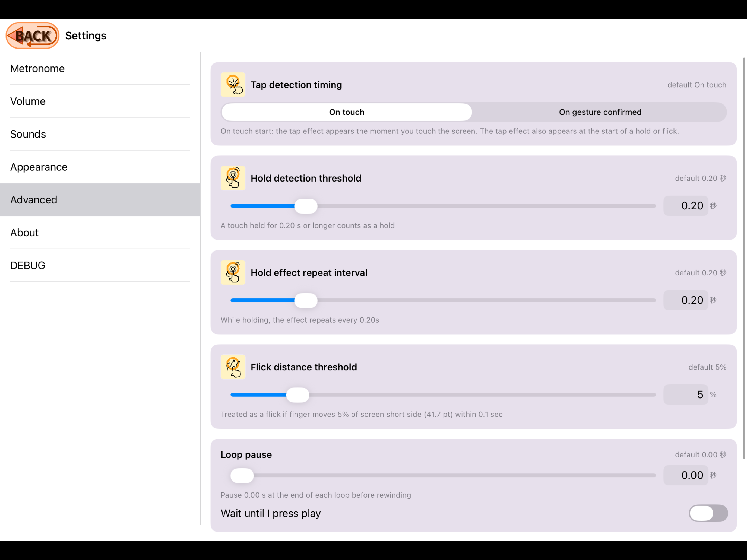
Task: Edit the Flick distance percent value field
Action: point(686,395)
